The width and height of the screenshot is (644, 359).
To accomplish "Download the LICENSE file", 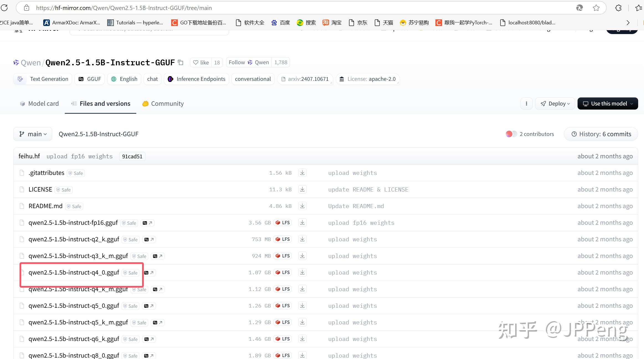I will point(302,189).
